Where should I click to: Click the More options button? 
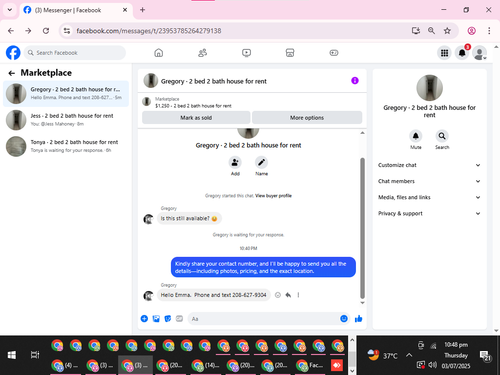point(307,118)
